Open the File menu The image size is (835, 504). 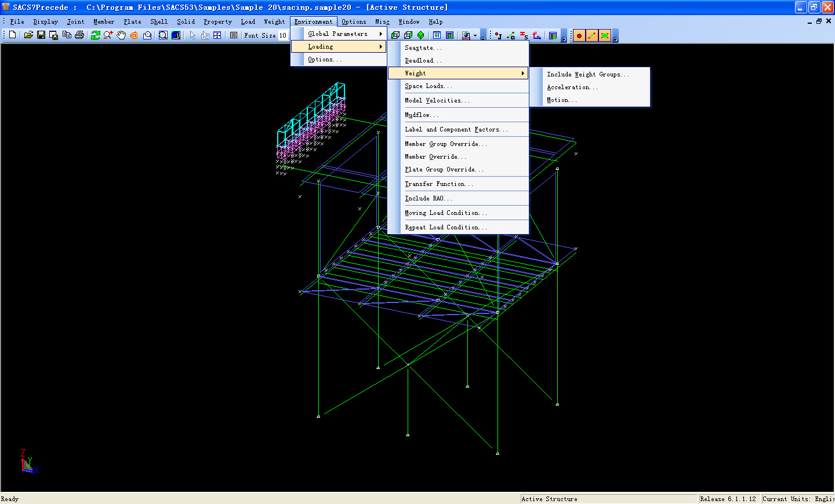point(17,21)
